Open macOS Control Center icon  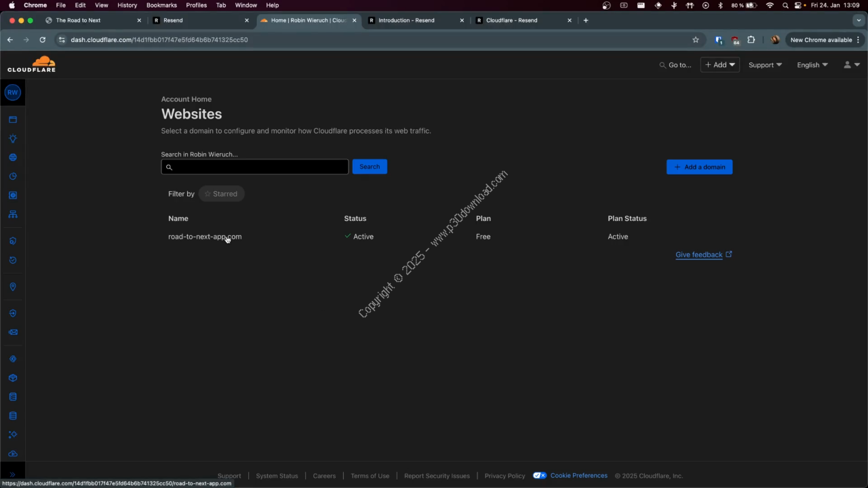(799, 5)
